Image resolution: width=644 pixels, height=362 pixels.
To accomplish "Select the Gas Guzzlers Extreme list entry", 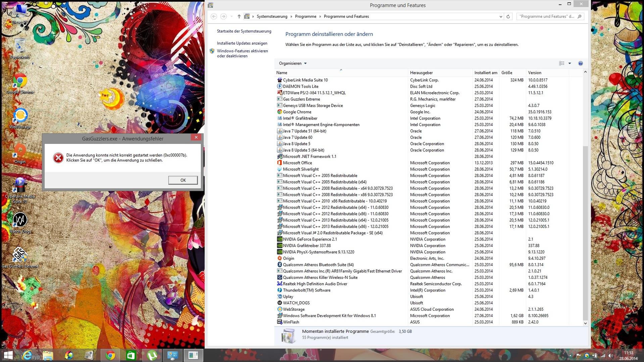I will click(422, 99).
